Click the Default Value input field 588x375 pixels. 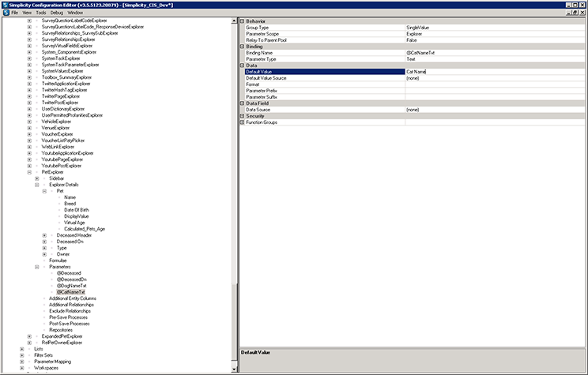point(495,72)
